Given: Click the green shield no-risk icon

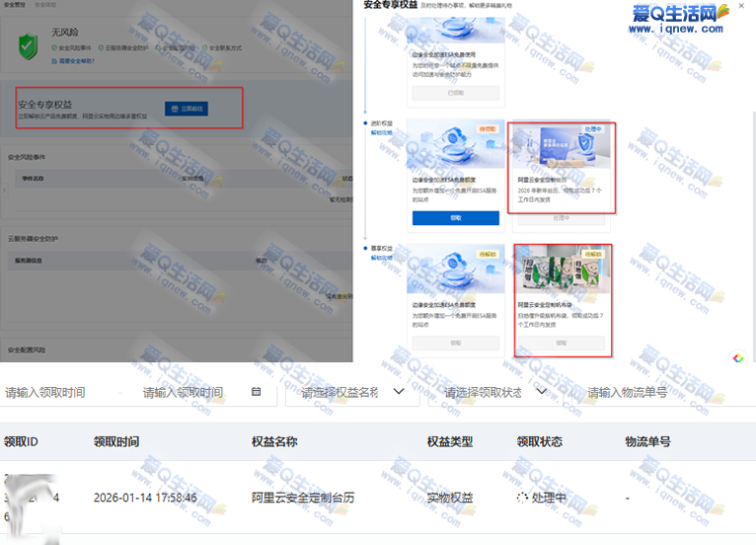Looking at the screenshot, I should point(28,46).
